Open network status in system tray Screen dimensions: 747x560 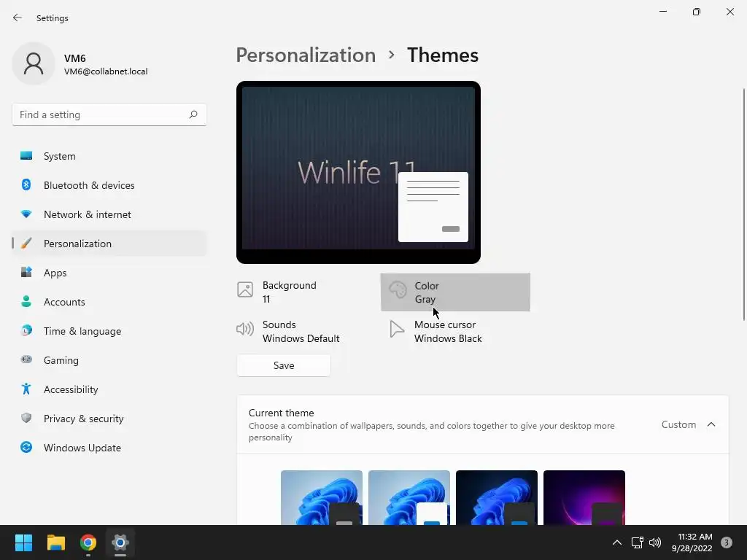(x=637, y=542)
